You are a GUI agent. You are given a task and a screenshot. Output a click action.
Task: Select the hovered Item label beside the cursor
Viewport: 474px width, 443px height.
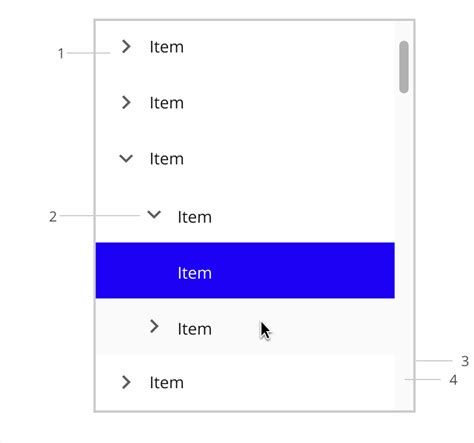(195, 329)
